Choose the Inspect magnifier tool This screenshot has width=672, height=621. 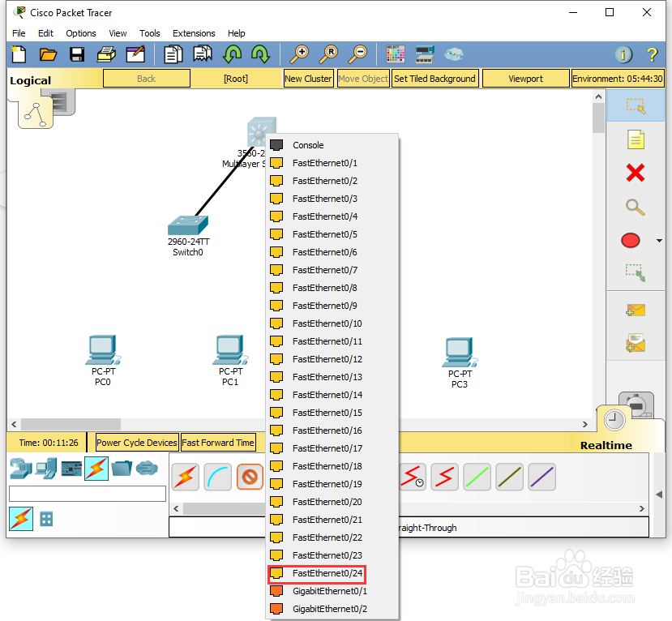636,207
